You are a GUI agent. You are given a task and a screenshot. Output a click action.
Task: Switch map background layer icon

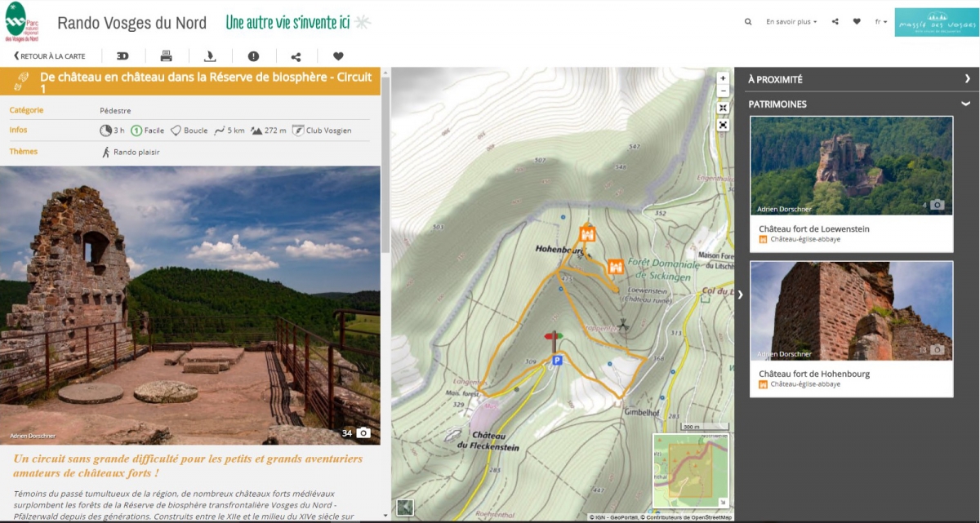[x=405, y=507]
